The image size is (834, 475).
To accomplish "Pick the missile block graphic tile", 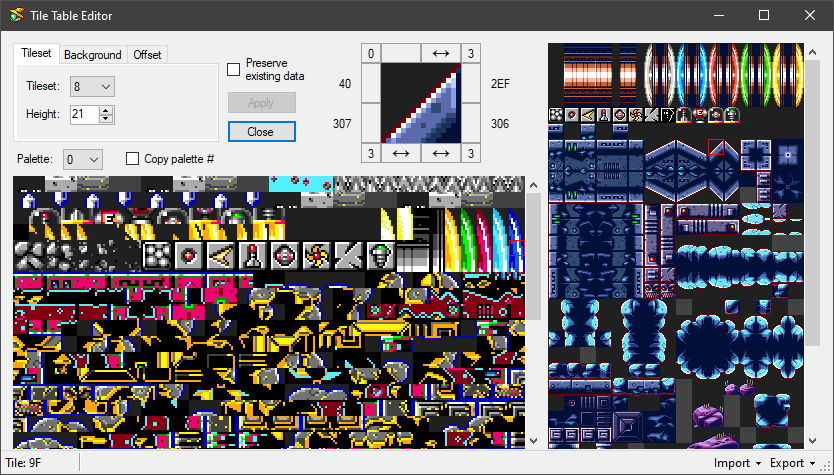I will [253, 256].
